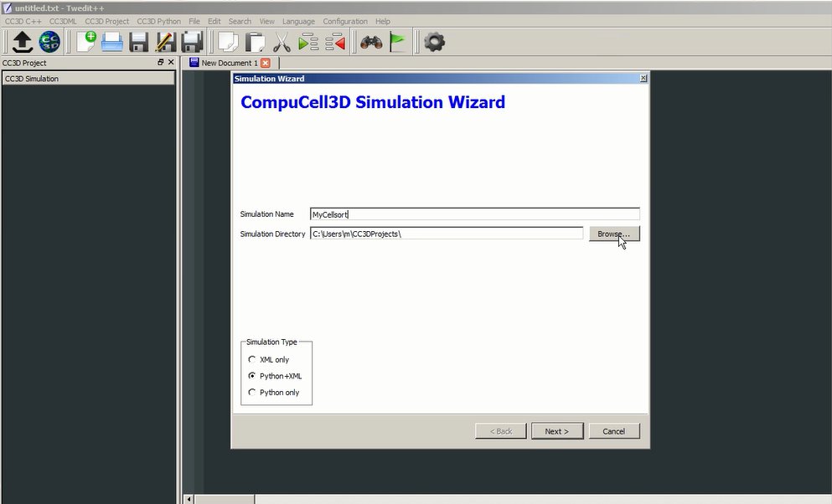Click the scissors Cut icon
This screenshot has width=832, height=504.
click(x=282, y=42)
